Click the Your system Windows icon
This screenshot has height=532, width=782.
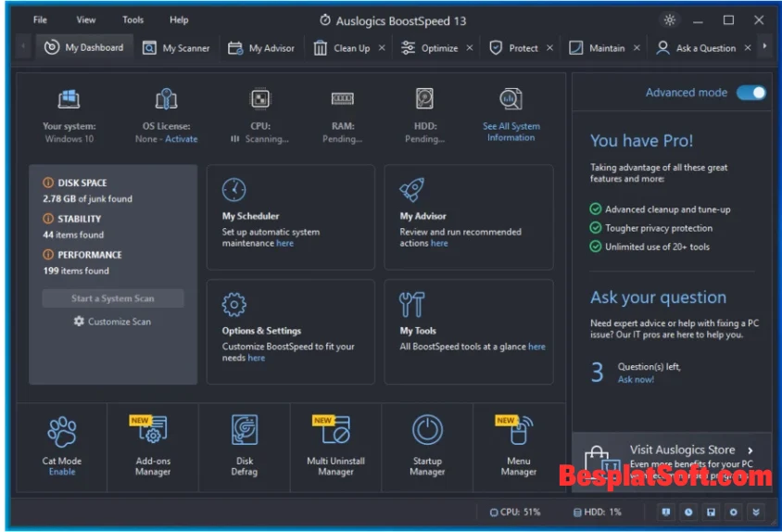pos(69,99)
